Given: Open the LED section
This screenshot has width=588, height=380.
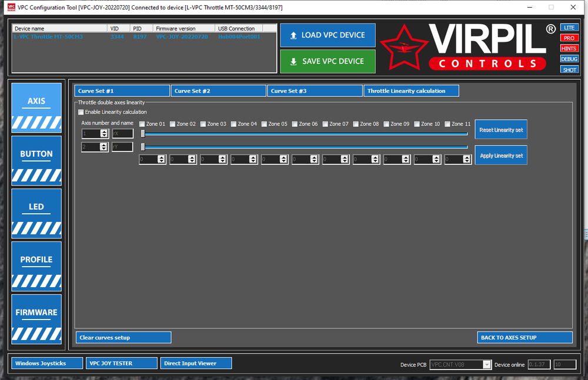Looking at the screenshot, I should coord(36,214).
